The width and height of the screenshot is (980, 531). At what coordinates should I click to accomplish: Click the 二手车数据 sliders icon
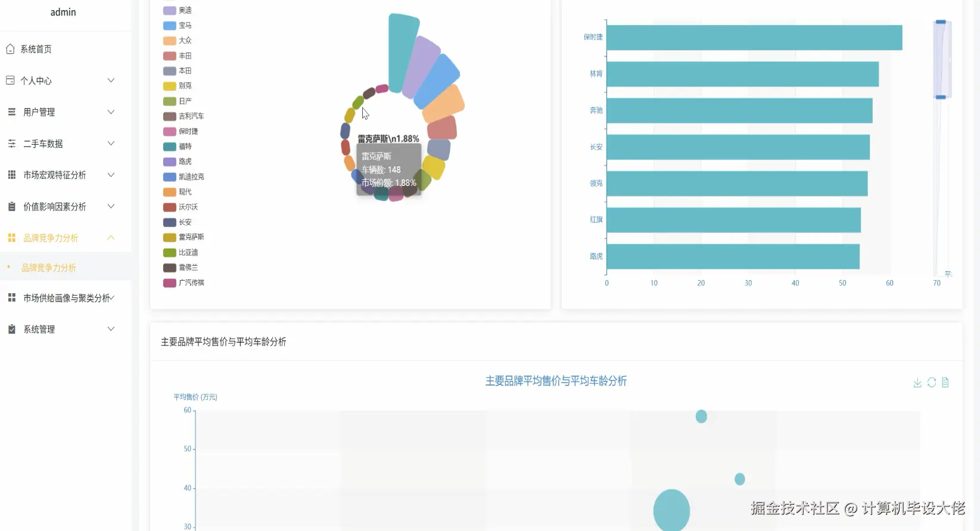(x=11, y=143)
